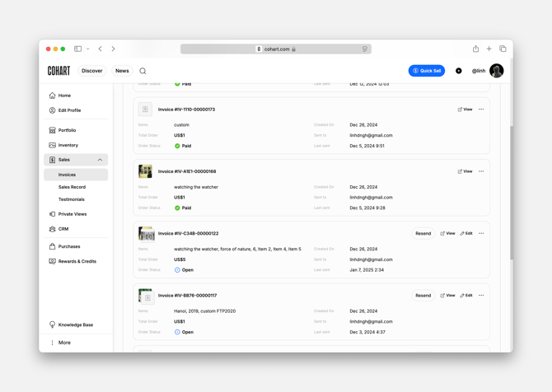Open Purchases page
The width and height of the screenshot is (552, 392).
(x=64, y=246)
